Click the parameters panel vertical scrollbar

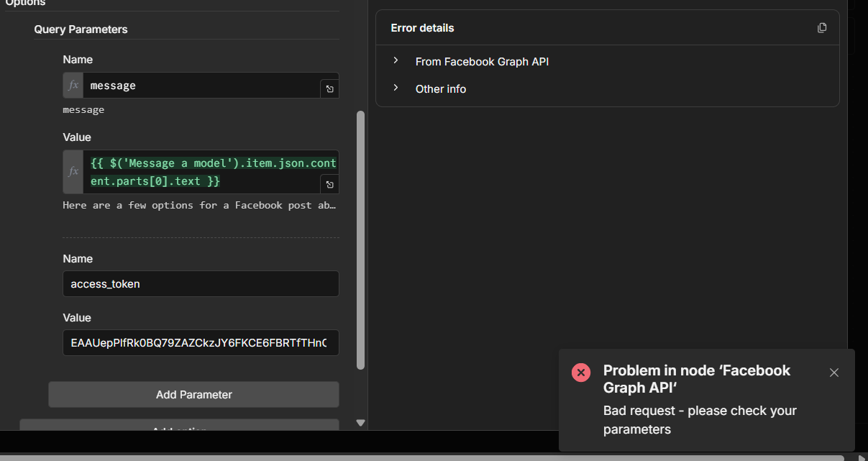361,237
